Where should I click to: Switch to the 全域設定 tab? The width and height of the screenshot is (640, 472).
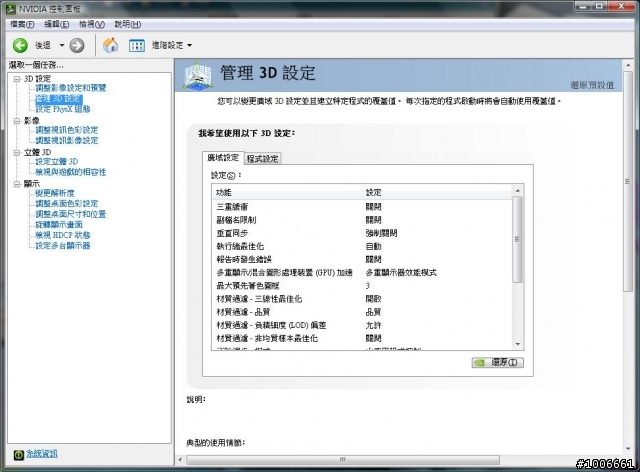pos(223,158)
